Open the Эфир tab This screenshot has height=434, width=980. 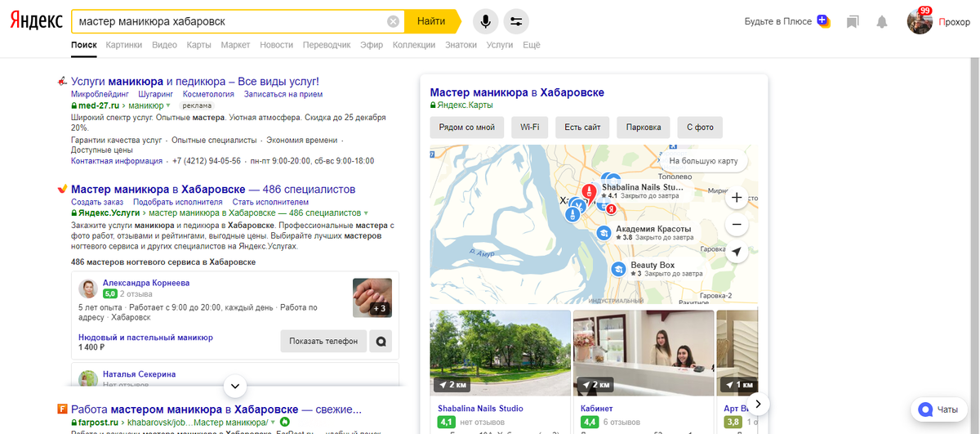point(372,45)
